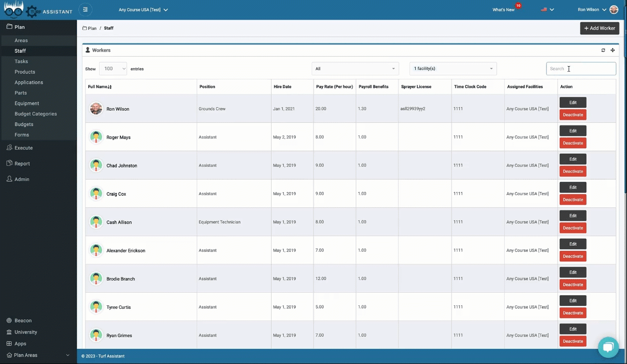Click the Search input field
Image resolution: width=627 pixels, height=364 pixels.
click(580, 69)
